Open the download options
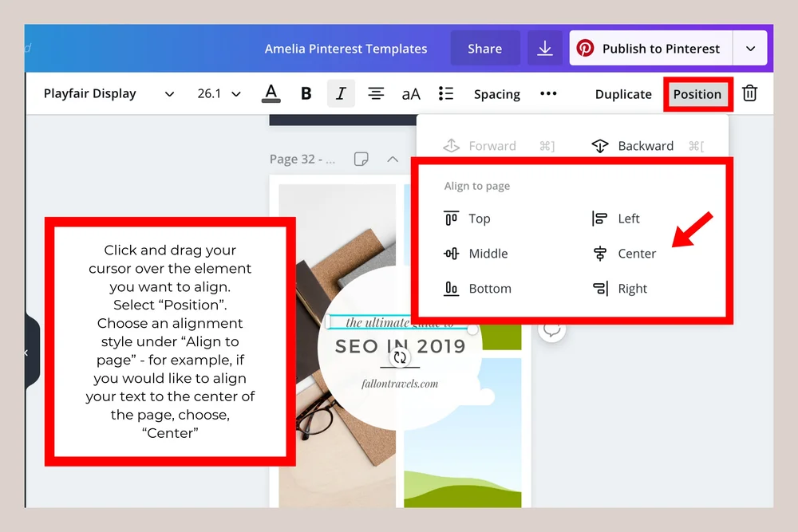Viewport: 798px width, 532px height. (545, 48)
